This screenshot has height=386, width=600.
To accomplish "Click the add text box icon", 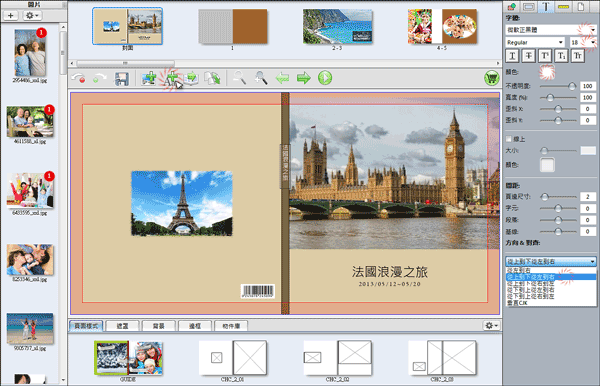I will [171, 79].
